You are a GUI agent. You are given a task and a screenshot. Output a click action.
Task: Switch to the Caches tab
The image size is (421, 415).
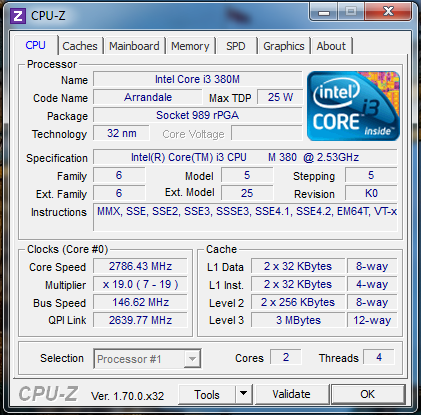coord(80,46)
